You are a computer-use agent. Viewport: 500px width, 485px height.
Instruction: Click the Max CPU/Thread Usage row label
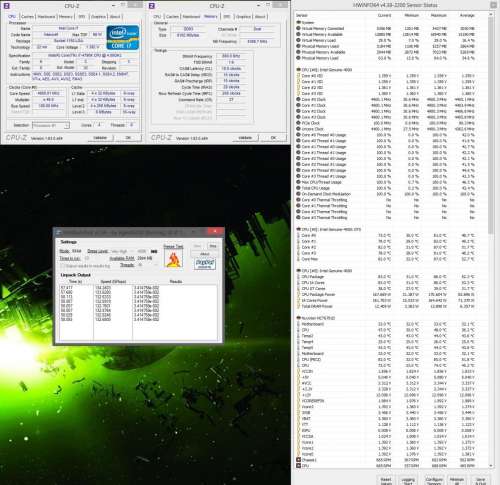pos(321,182)
